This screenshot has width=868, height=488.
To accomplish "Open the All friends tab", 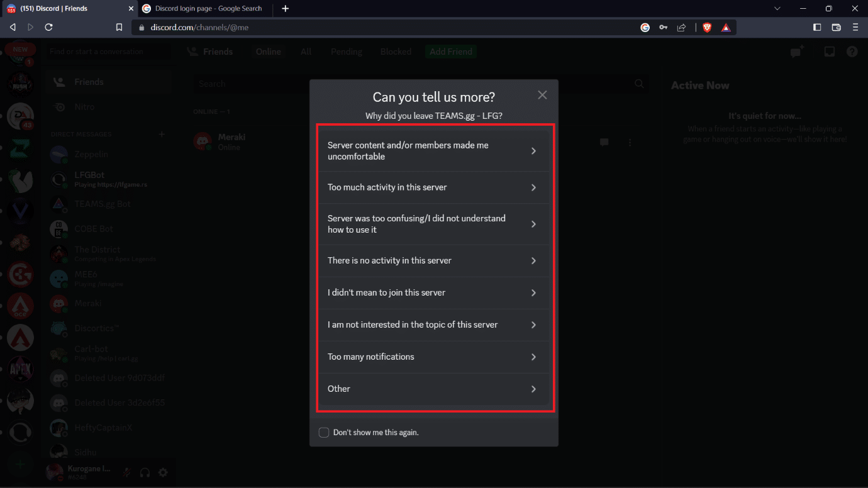I will point(306,52).
